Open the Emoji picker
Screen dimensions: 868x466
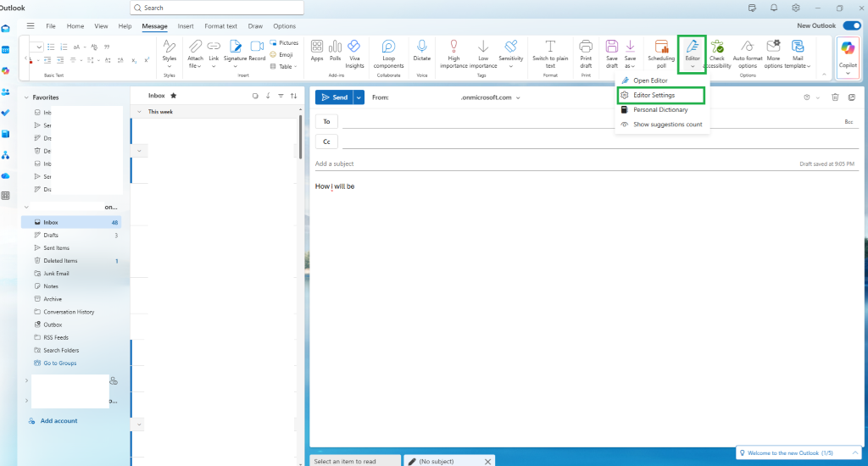coord(281,55)
